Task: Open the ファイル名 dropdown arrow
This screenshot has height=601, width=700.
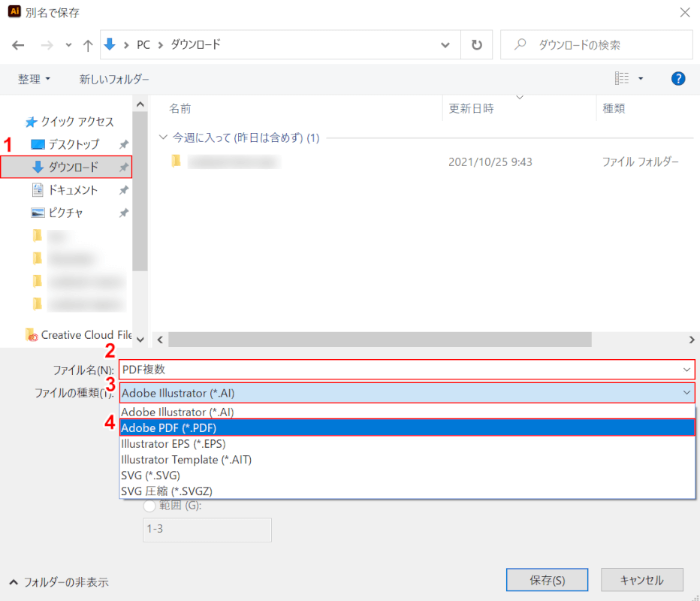Action: click(686, 370)
